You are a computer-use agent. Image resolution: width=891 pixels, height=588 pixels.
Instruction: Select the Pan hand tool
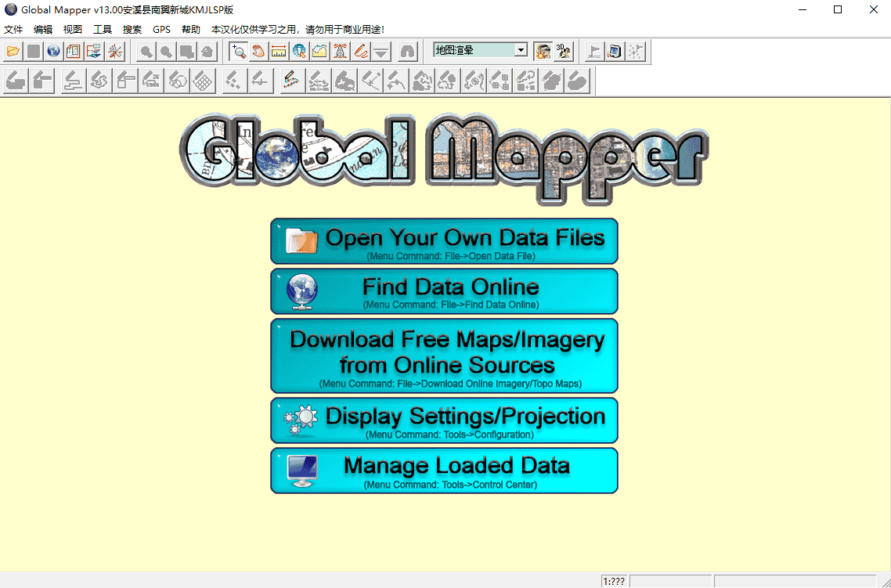click(x=259, y=52)
